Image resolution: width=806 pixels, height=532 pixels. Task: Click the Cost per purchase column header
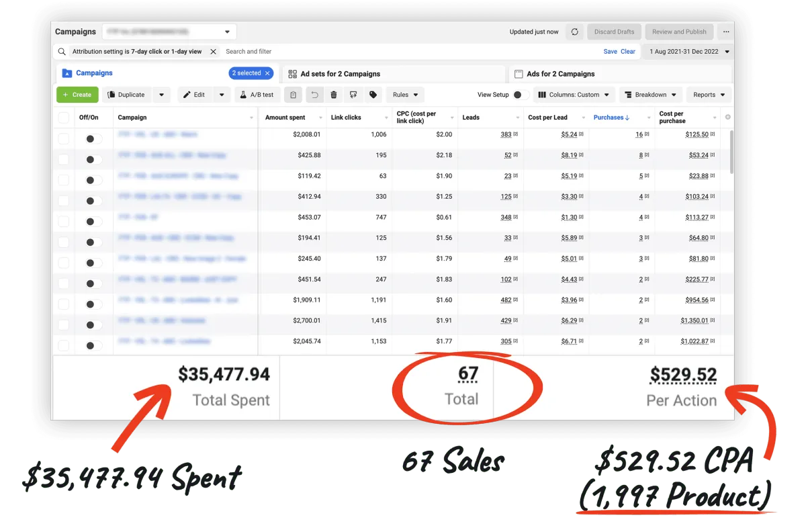[672, 118]
